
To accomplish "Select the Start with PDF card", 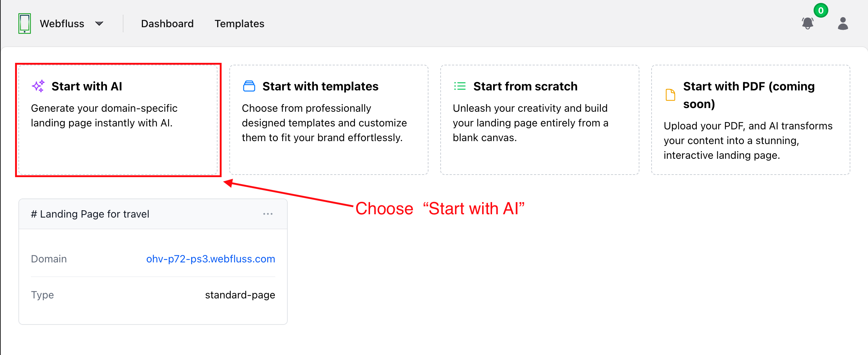I will click(750, 120).
